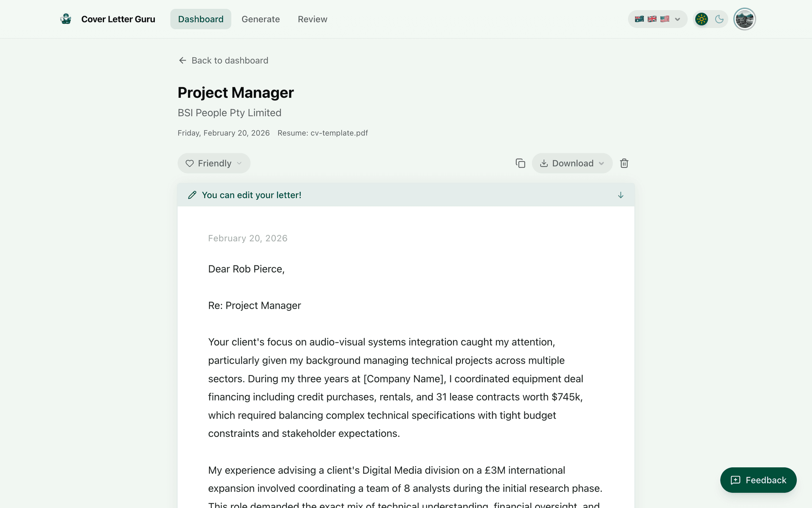The height and width of the screenshot is (508, 812).
Task: Switch to the Generate tab
Action: point(261,19)
